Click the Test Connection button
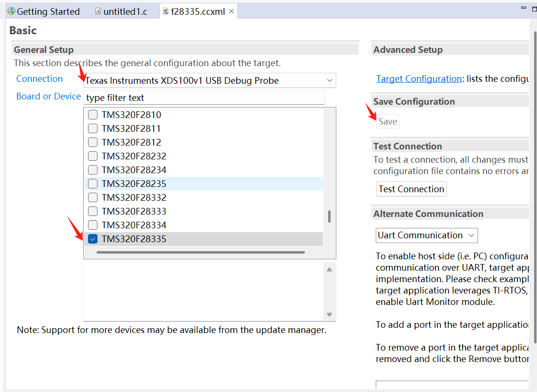This screenshot has width=537, height=392. (411, 189)
